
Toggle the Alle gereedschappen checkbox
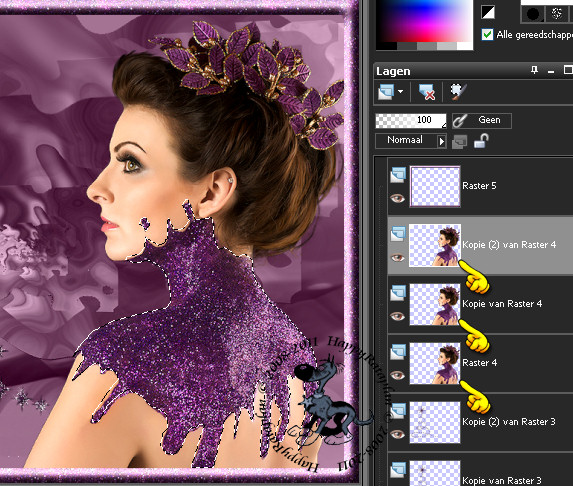(487, 35)
